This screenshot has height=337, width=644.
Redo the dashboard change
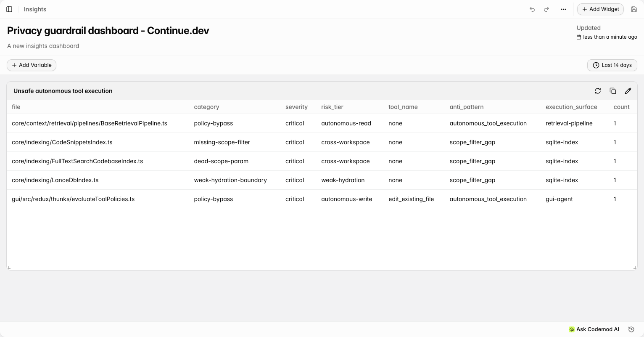(x=546, y=9)
